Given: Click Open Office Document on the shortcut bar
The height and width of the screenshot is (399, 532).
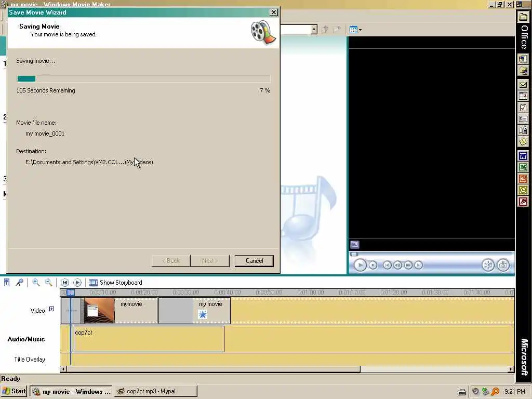Looking at the screenshot, I should click(x=523, y=71).
